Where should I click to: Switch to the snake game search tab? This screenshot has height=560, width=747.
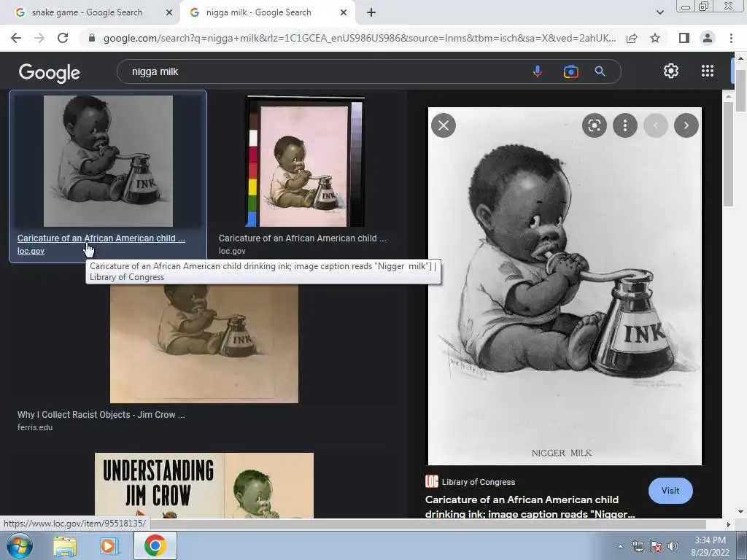87,12
